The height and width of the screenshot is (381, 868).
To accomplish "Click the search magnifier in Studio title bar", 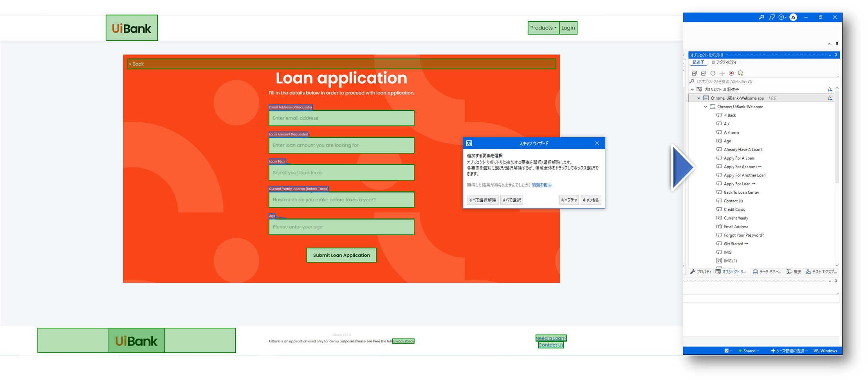I will [x=761, y=17].
